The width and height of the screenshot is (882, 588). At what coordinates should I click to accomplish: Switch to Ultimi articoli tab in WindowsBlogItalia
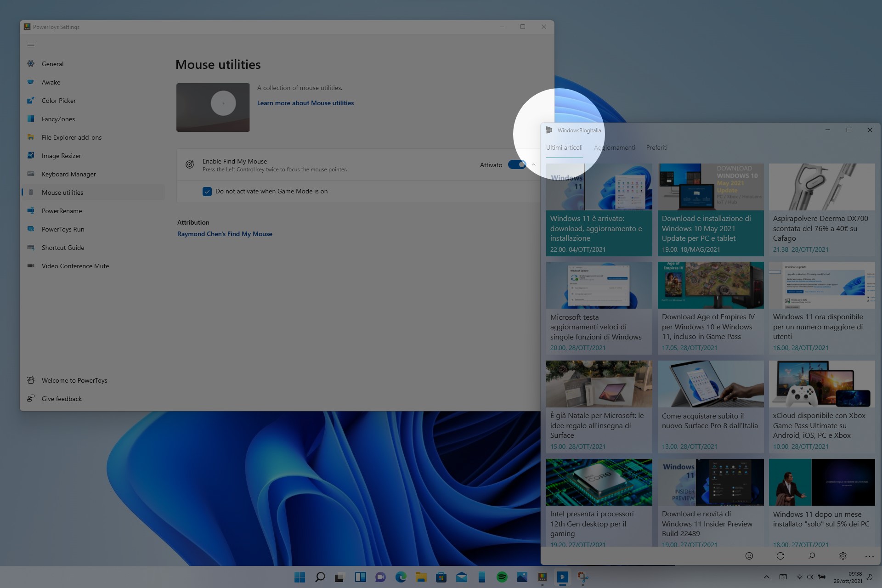click(564, 147)
